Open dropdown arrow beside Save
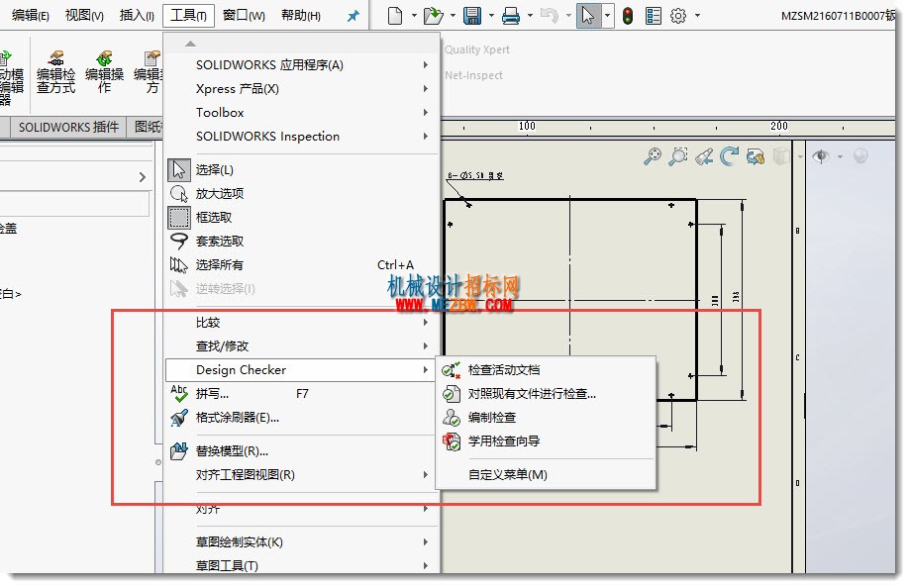 click(491, 16)
